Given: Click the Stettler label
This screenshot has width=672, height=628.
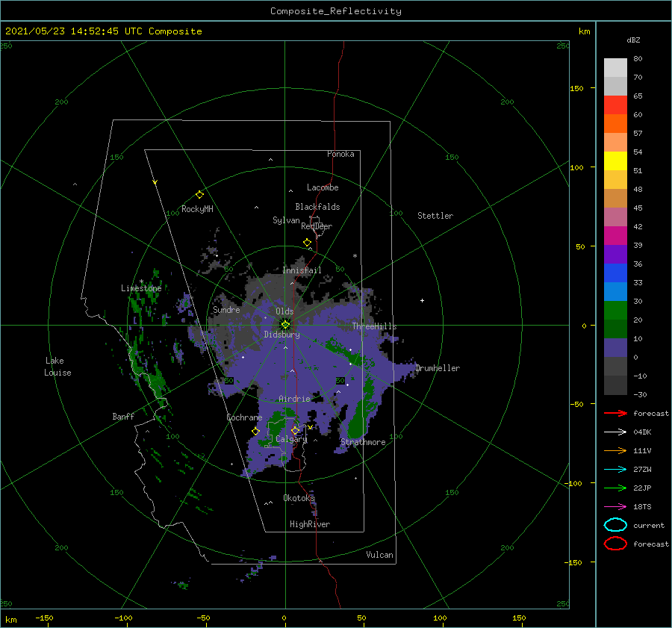Looking at the screenshot, I should (x=435, y=216).
